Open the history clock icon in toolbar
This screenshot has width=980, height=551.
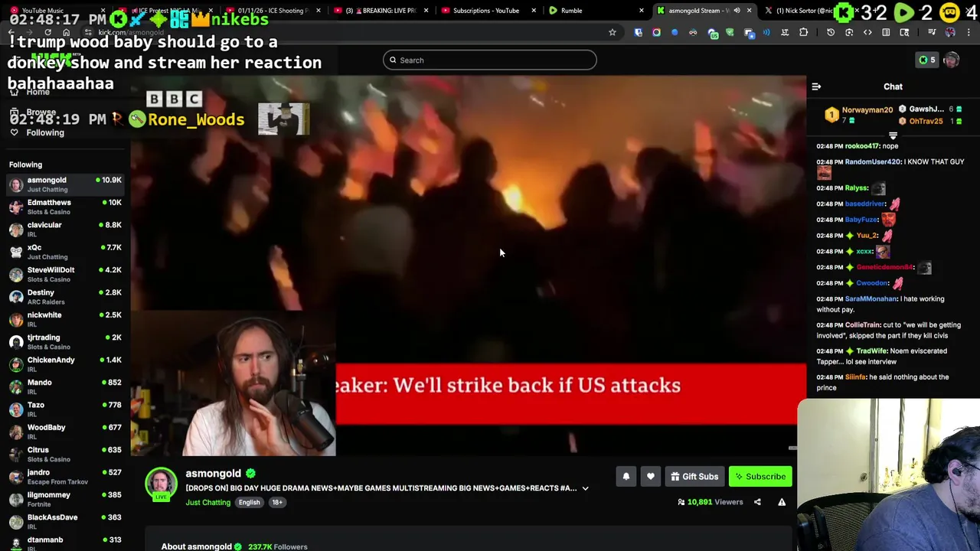click(831, 32)
